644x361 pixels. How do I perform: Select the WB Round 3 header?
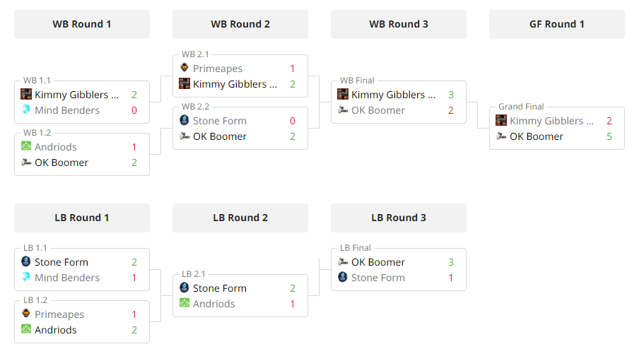coord(399,24)
